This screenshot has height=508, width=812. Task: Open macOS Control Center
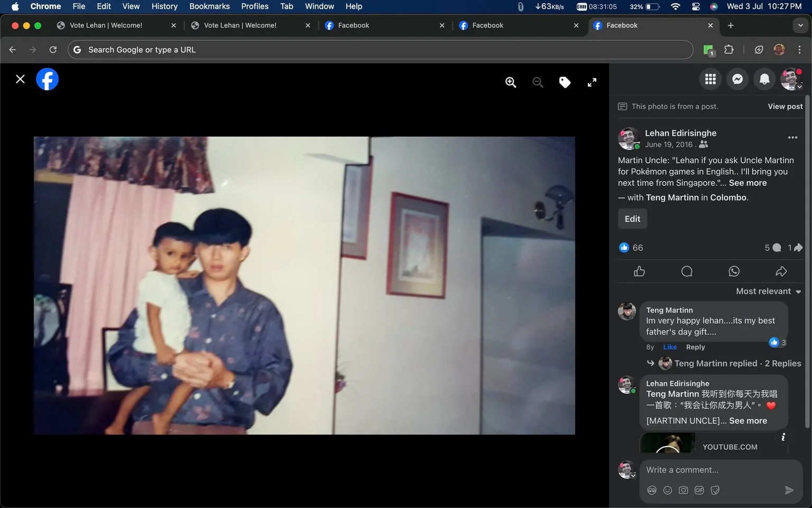(696, 6)
